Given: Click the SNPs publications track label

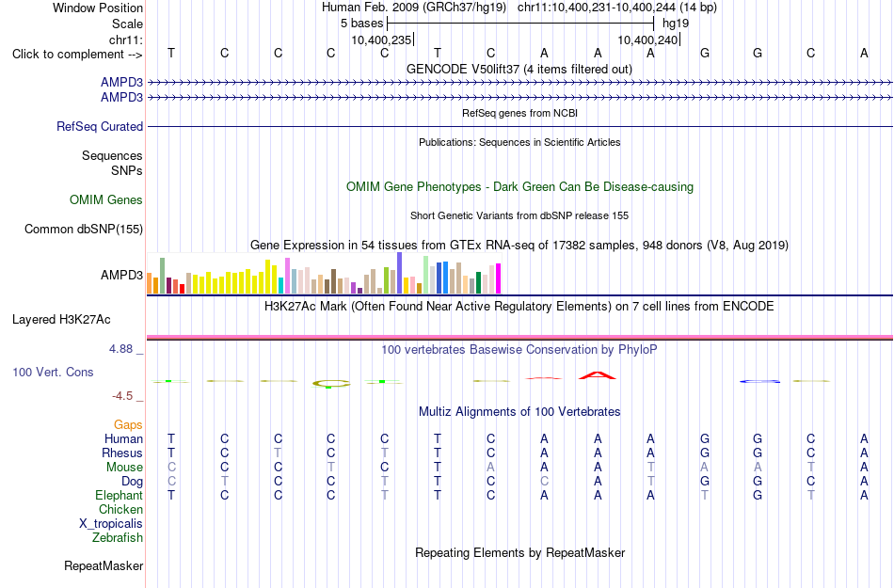Looking at the screenshot, I should [127, 170].
